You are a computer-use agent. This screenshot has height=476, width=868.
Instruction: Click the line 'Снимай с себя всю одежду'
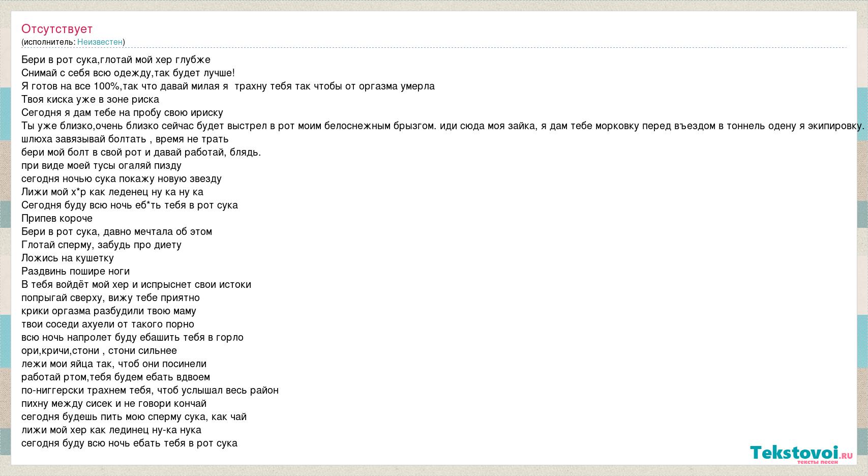pos(128,73)
